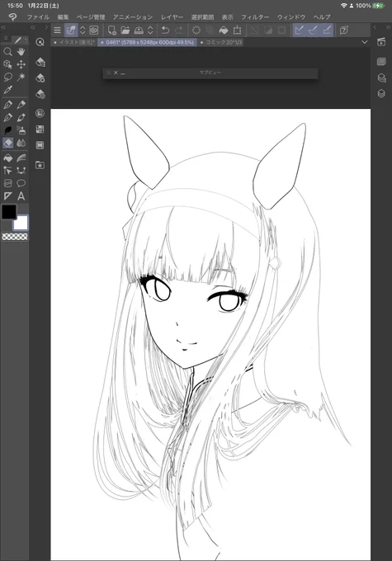Image resolution: width=392 pixels, height=561 pixels.
Task: Select the Frame border tool
Action: point(8,183)
